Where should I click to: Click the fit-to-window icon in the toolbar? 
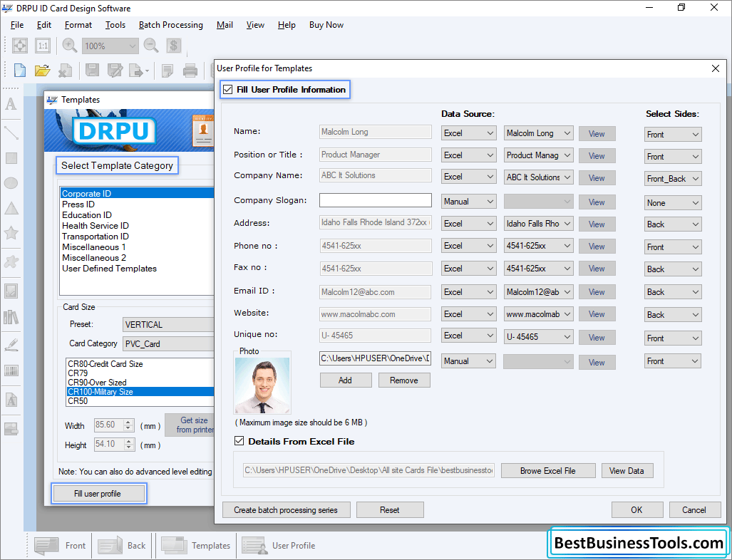pyautogui.click(x=20, y=46)
